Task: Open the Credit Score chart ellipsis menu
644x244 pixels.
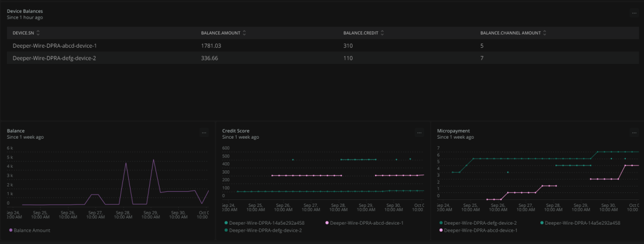Action: pyautogui.click(x=420, y=132)
